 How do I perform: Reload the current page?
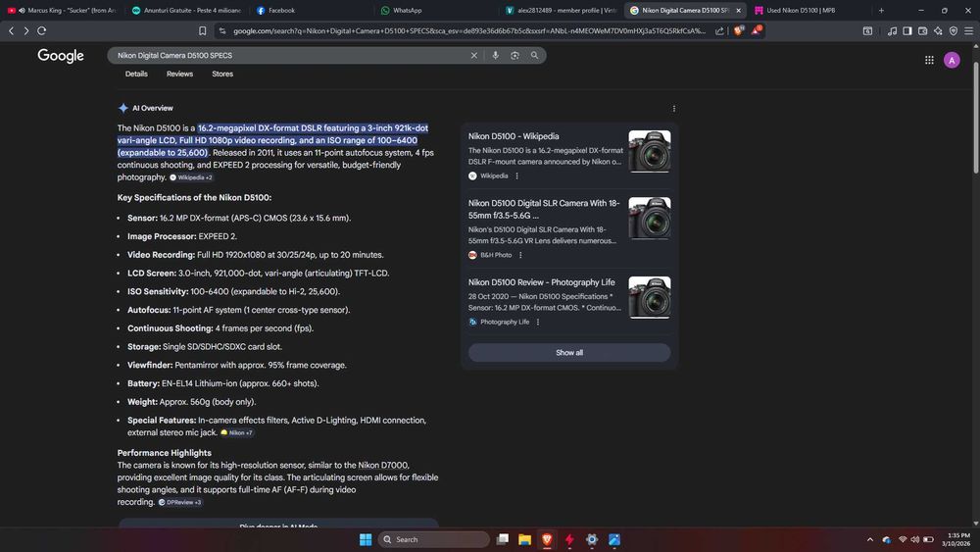pyautogui.click(x=42, y=30)
